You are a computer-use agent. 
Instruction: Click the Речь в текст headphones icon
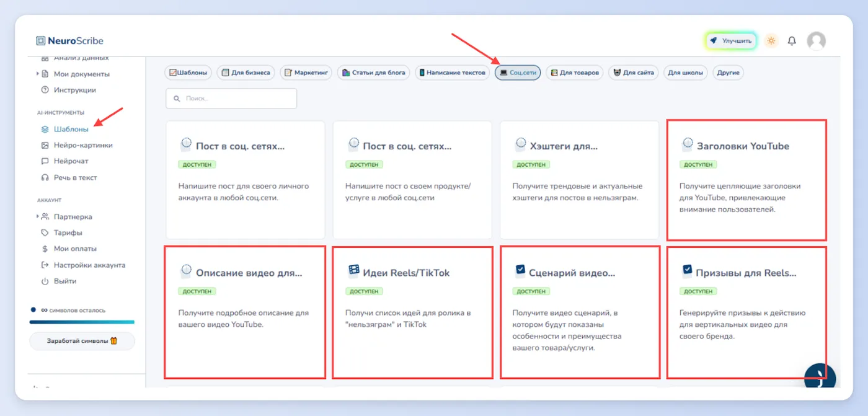pyautogui.click(x=45, y=177)
